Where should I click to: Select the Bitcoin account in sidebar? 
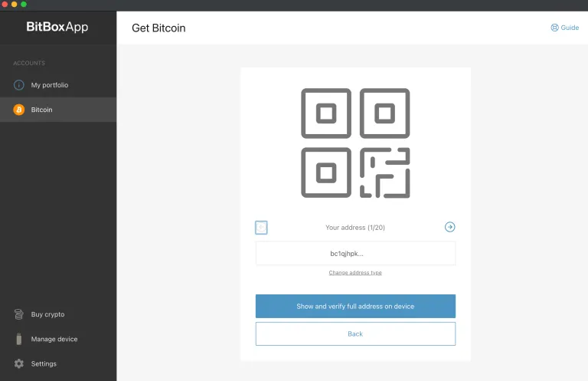pyautogui.click(x=42, y=110)
